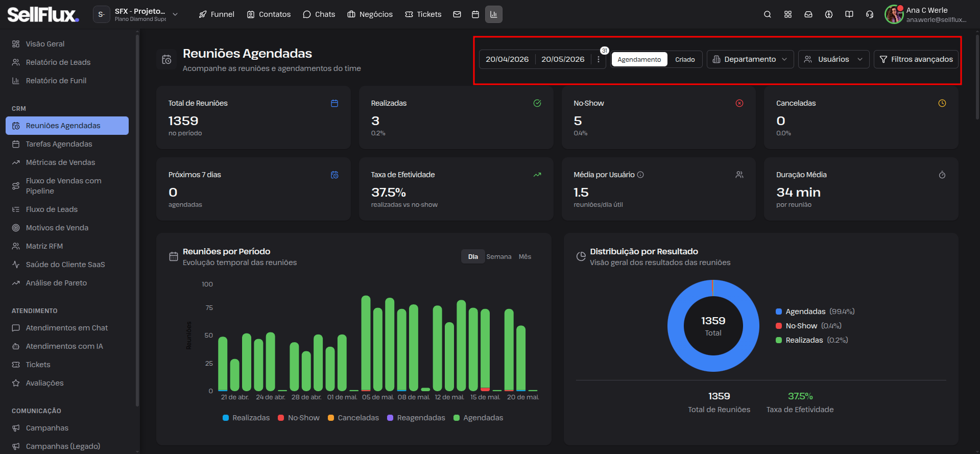
Task: Select Mês chart granularity
Action: [525, 257]
